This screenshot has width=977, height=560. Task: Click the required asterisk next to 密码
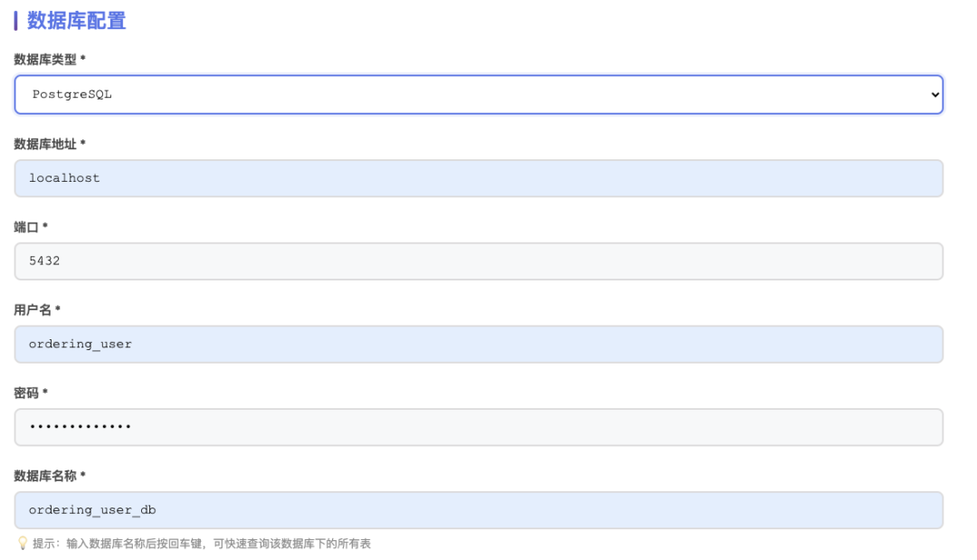point(45,393)
